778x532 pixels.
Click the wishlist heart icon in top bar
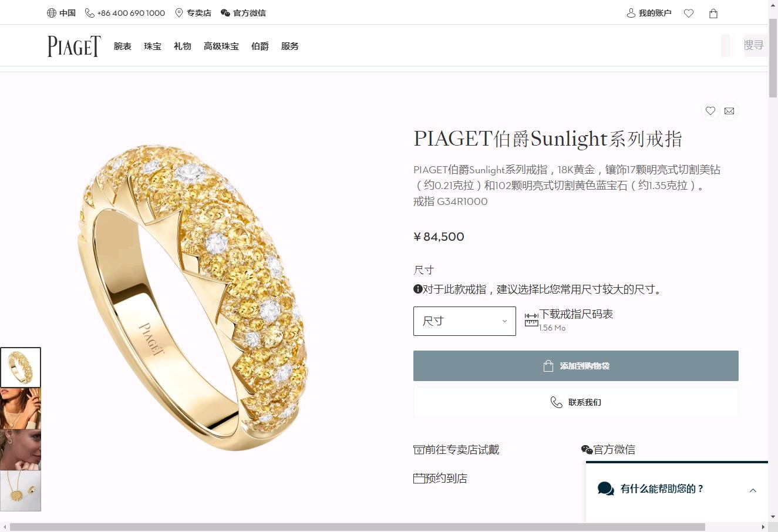689,13
